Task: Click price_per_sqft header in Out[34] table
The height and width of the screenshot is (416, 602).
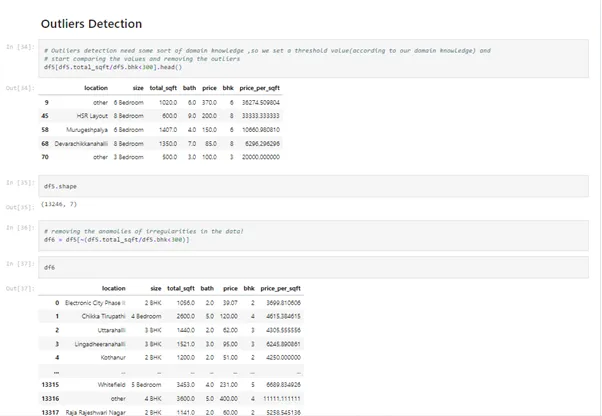Action: 260,88
